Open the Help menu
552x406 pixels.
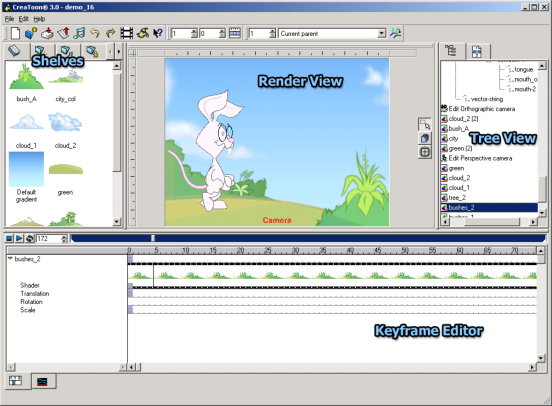39,19
